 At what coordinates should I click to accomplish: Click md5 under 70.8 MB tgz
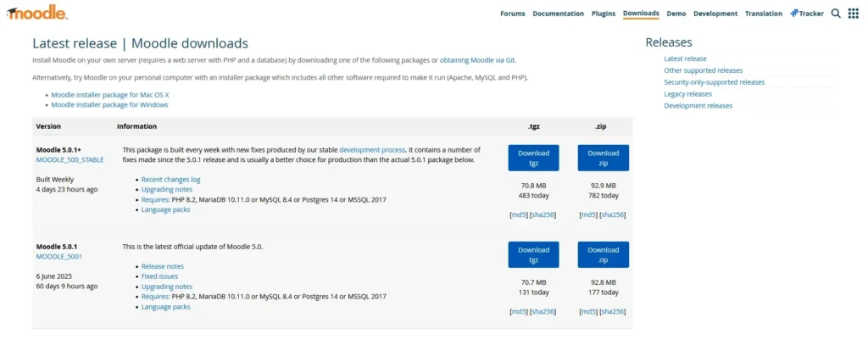519,214
